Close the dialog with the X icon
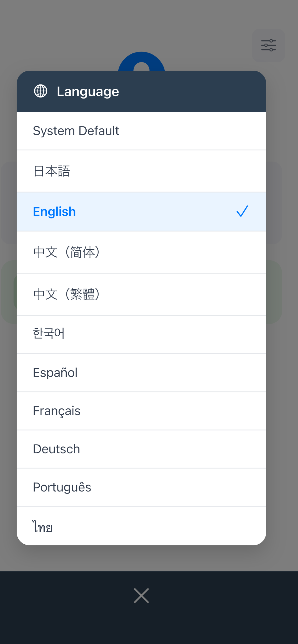Viewport: 298px width, 644px height. [x=141, y=596]
